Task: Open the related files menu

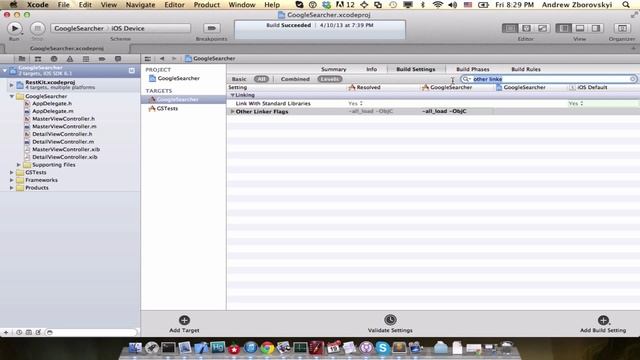Action: [148, 58]
